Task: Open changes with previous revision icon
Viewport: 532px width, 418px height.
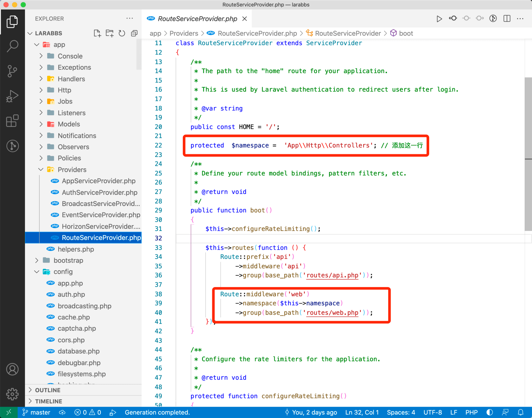Action: point(453,18)
